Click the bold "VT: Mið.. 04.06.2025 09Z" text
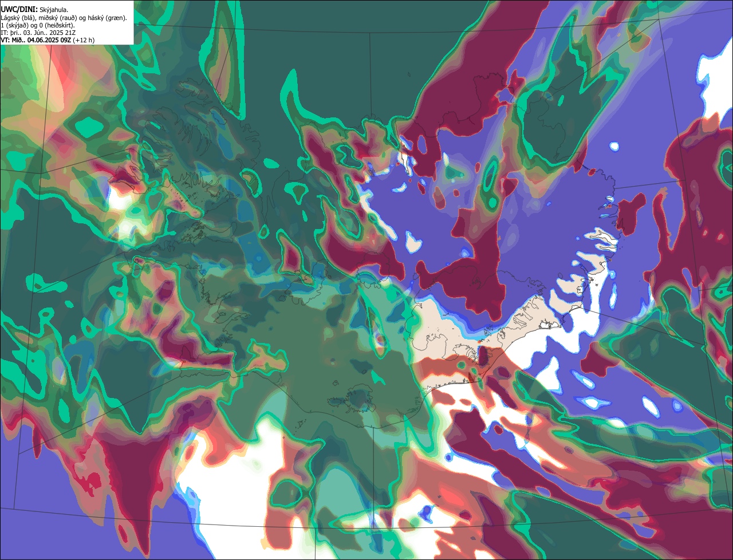733x560 pixels. [x=36, y=40]
